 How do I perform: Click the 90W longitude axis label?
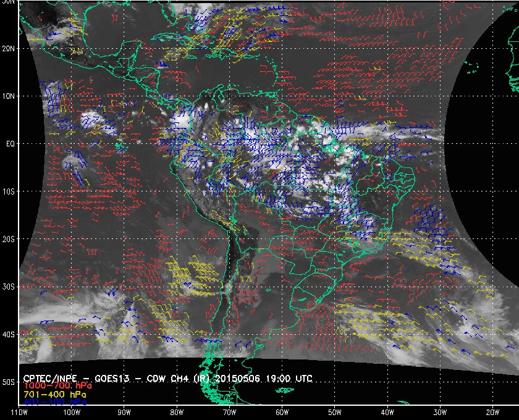(x=124, y=411)
